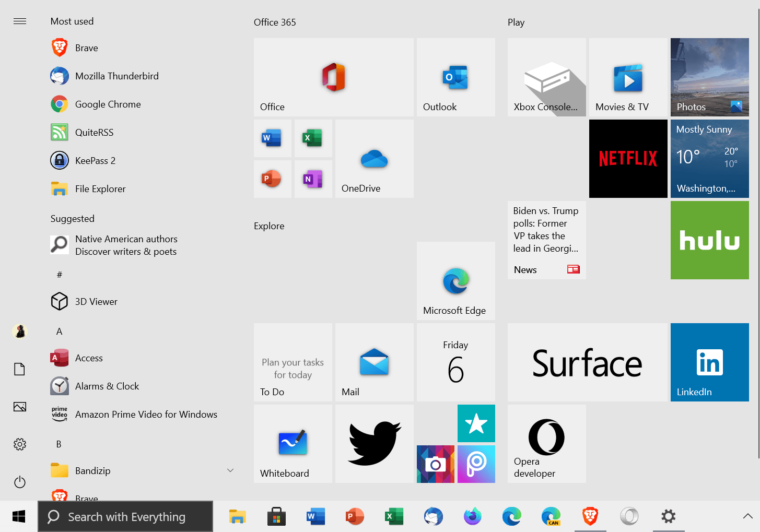Open the Mostly Sunny weather tile
This screenshot has height=532, width=760.
[x=709, y=159]
